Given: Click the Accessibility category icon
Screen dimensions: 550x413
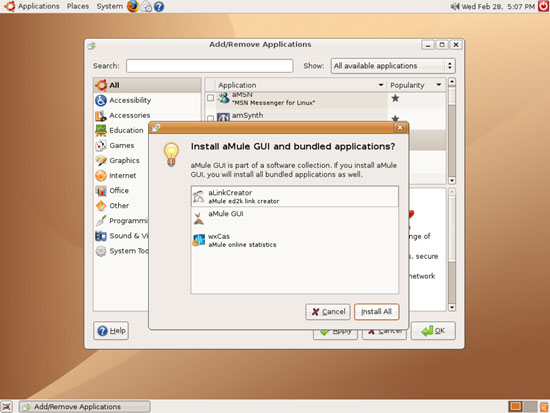Looking at the screenshot, I should pyautogui.click(x=101, y=100).
